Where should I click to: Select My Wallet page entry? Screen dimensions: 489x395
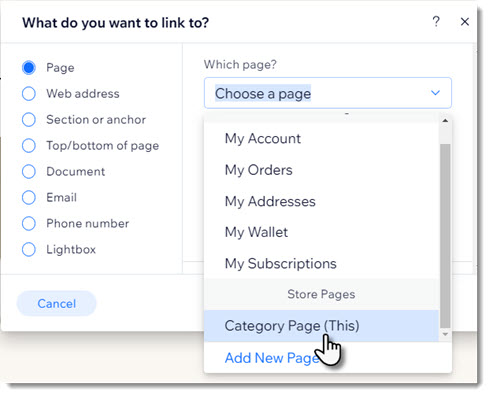click(321, 232)
